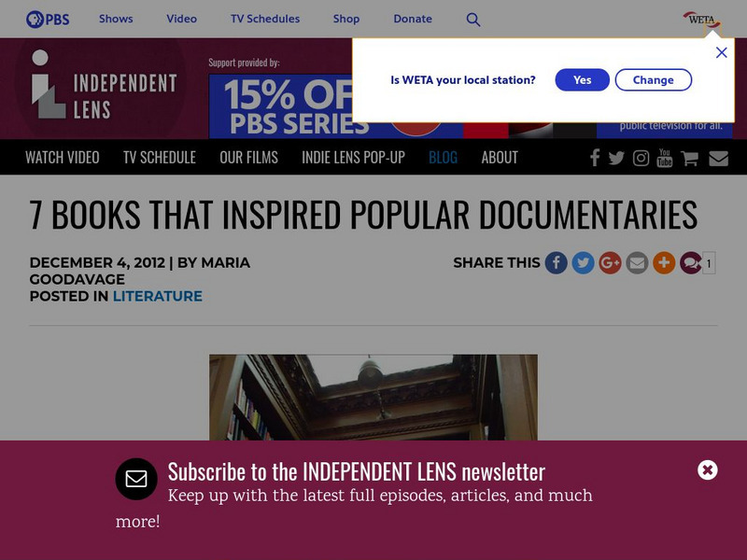Viewport: 747px width, 560px height.
Task: Confirm WETA with the Yes button
Action: click(582, 79)
